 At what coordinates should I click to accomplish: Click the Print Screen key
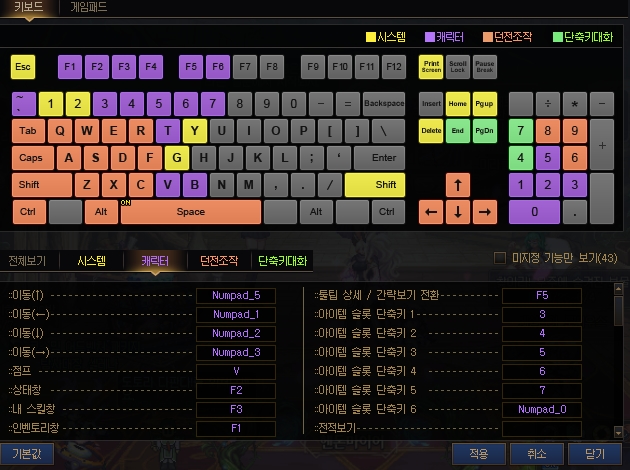pyautogui.click(x=431, y=67)
